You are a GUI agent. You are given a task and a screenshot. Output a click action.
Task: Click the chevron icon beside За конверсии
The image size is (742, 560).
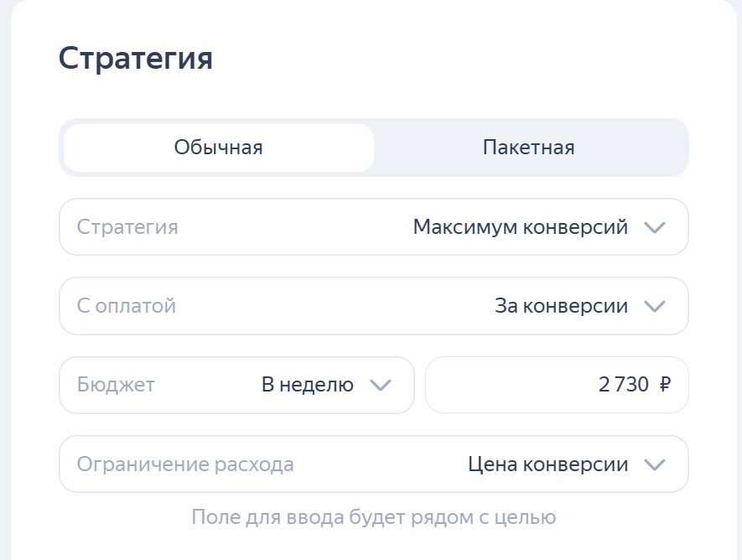coord(654,306)
